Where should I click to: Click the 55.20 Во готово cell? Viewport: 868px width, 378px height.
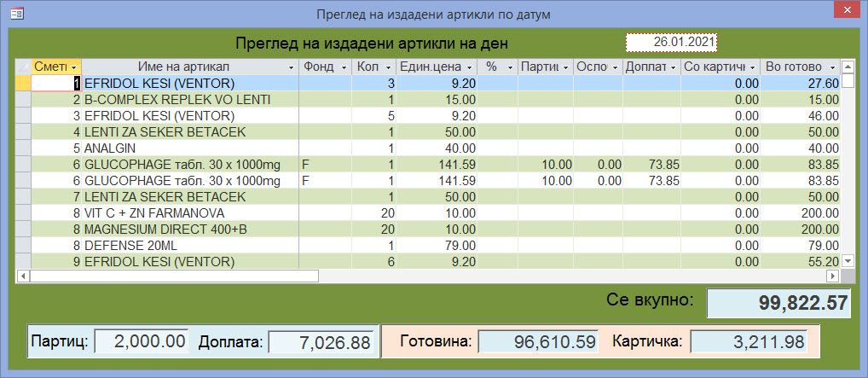click(x=800, y=262)
